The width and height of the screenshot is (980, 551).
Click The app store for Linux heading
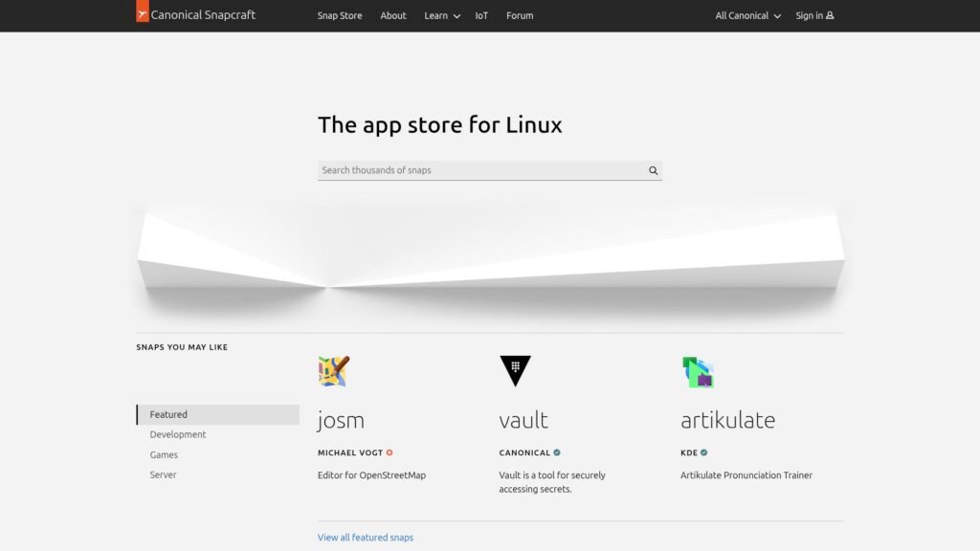point(440,125)
